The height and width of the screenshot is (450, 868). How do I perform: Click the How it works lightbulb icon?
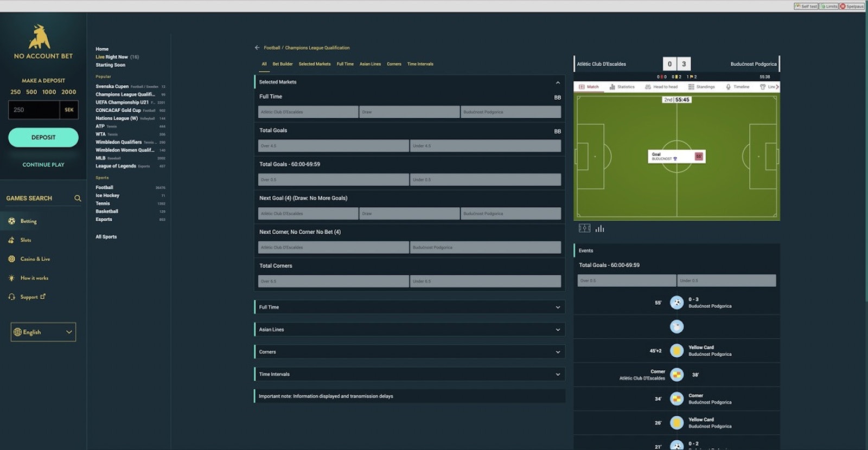(11, 278)
